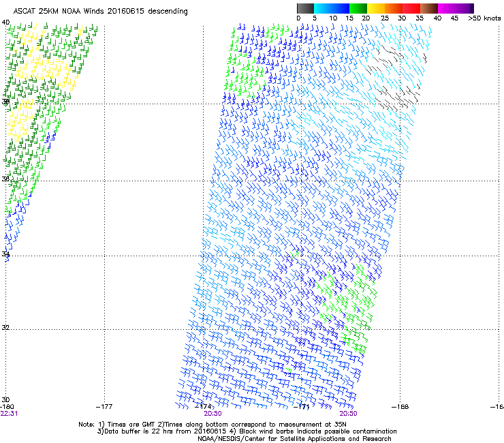Image resolution: width=504 pixels, height=443 pixels.
Task: Click the 25-30 knots orange color band
Action: pos(394,8)
